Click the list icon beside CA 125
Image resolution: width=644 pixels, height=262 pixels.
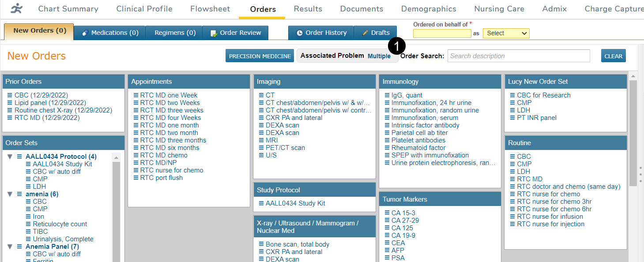pos(387,228)
